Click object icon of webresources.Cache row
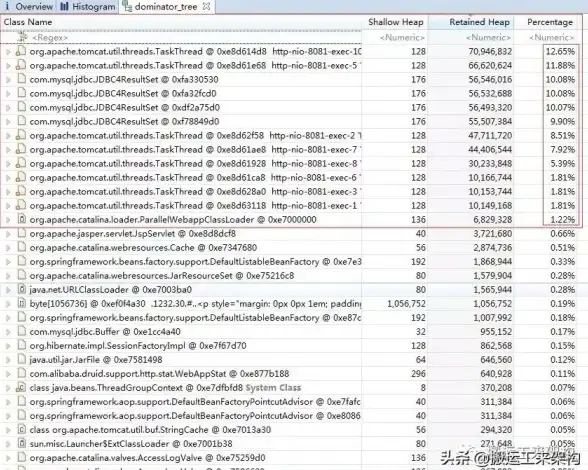588x470 pixels. click(22, 248)
